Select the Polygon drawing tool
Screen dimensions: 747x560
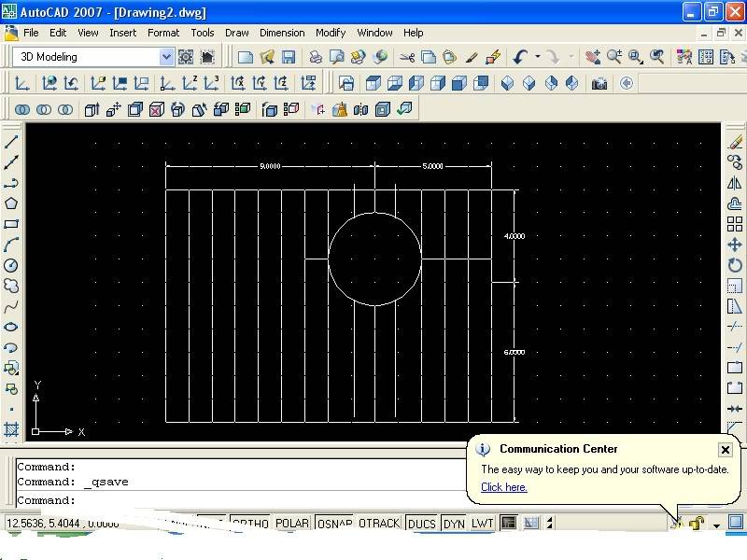tap(11, 203)
